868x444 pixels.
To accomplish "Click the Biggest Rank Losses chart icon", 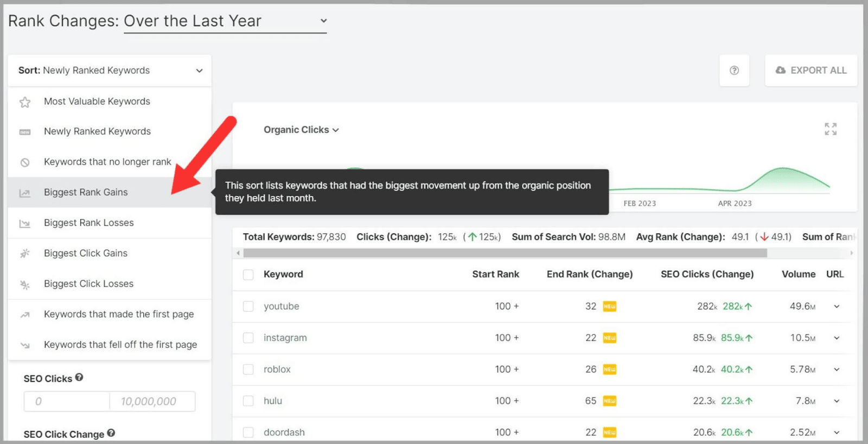I will (25, 224).
